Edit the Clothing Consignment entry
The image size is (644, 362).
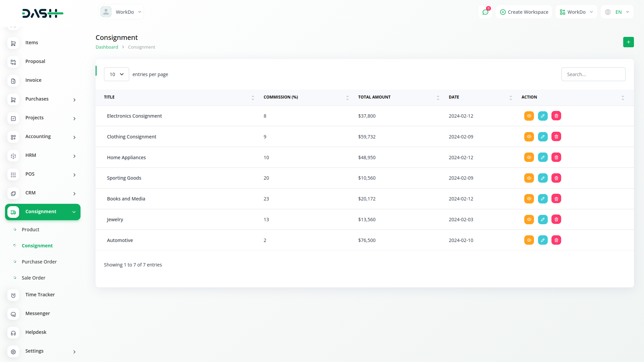click(x=543, y=137)
